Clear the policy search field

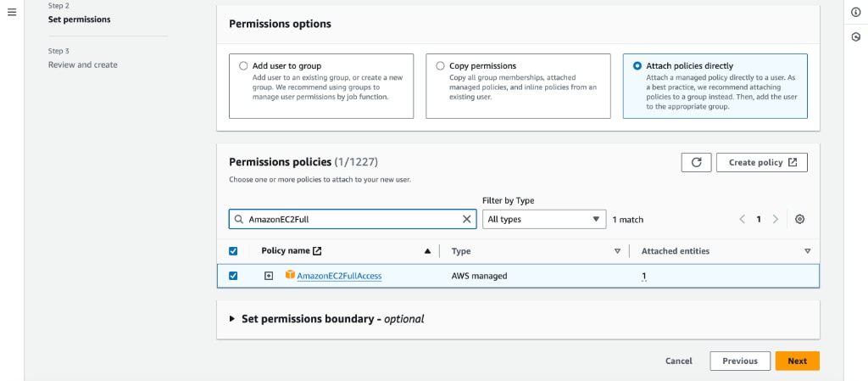click(x=467, y=219)
